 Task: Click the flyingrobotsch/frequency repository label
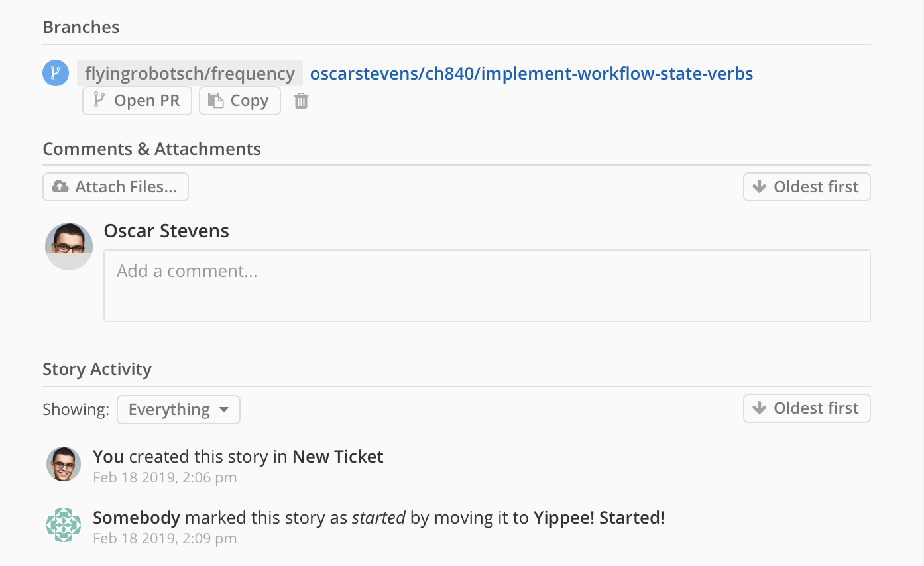190,74
